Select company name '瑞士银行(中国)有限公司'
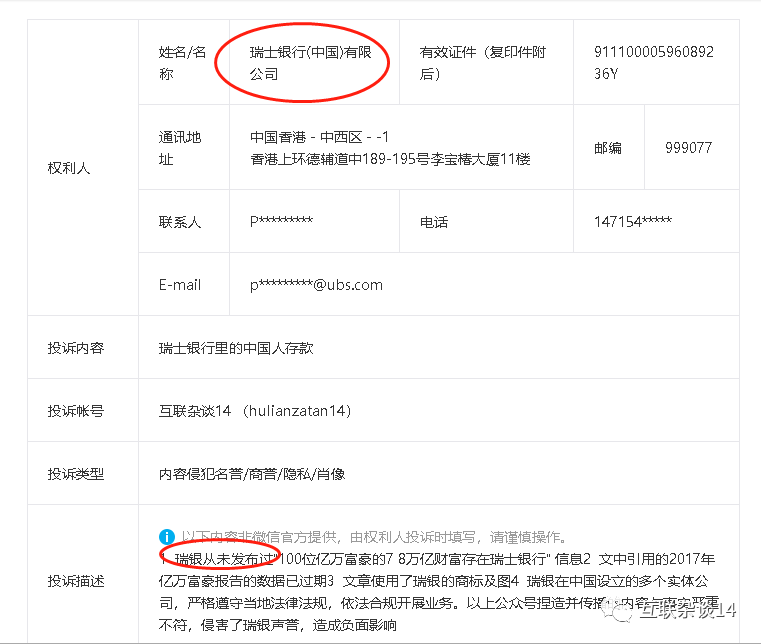761x644 pixels. tap(311, 63)
